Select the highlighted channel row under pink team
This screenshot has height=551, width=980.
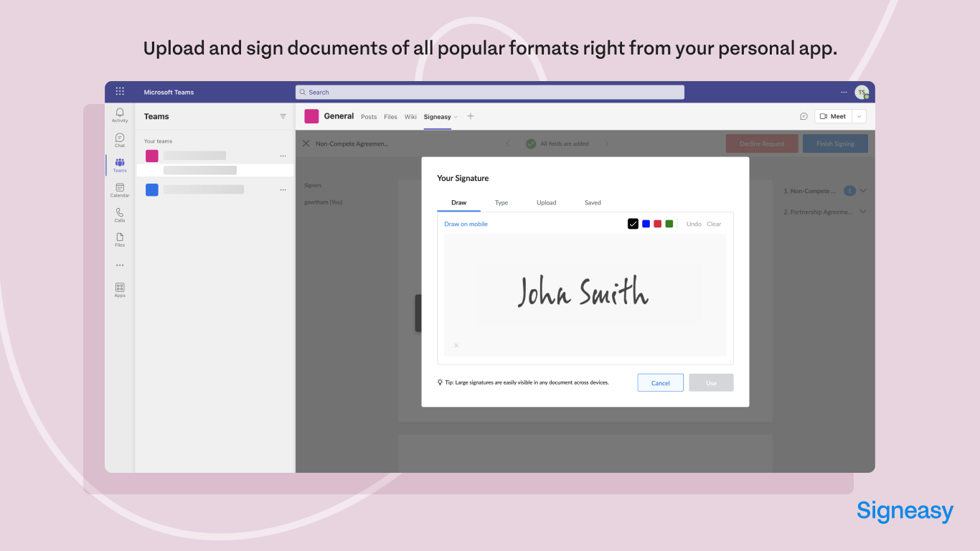pos(215,170)
